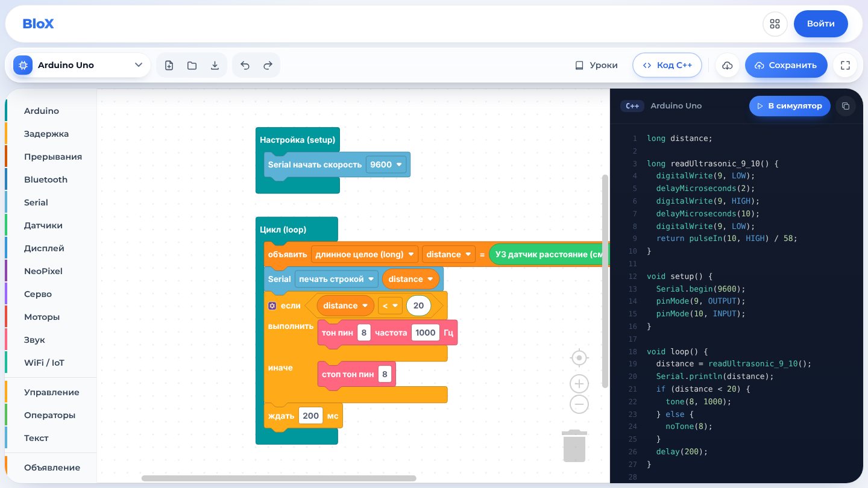Select the Датчики category
This screenshot has width=868, height=488.
[x=51, y=225]
